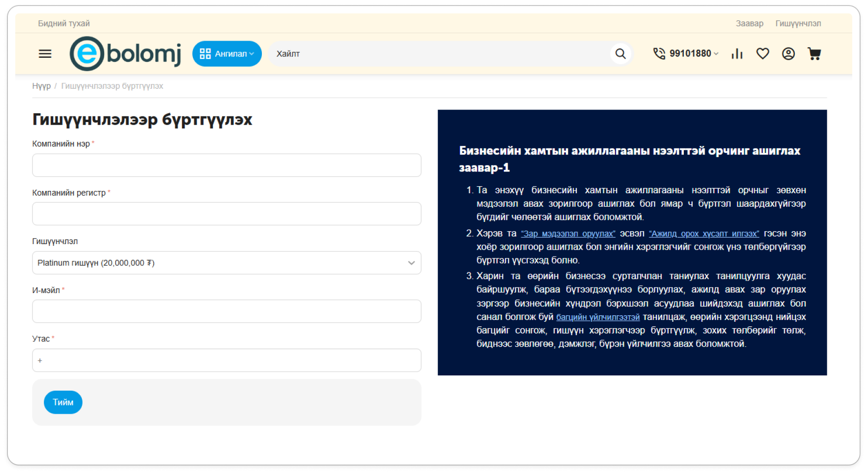Screen dimensions: 868x472
Task: Open Гишүүнчлэл in top bar
Action: pyautogui.click(x=798, y=24)
